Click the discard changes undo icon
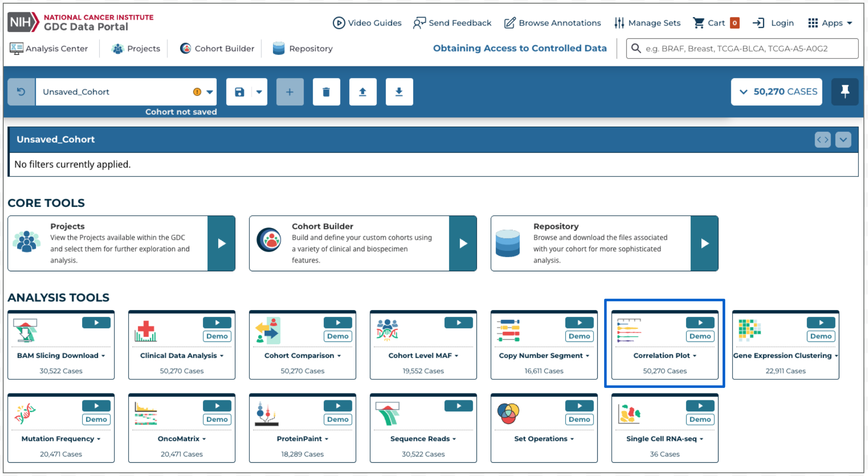 (x=21, y=92)
